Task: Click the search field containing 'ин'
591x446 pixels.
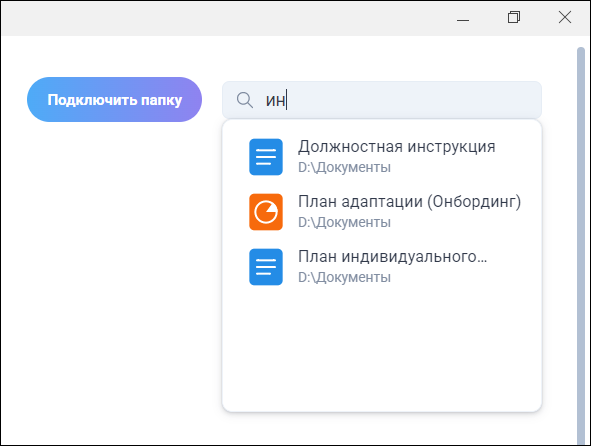Action: 382,100
